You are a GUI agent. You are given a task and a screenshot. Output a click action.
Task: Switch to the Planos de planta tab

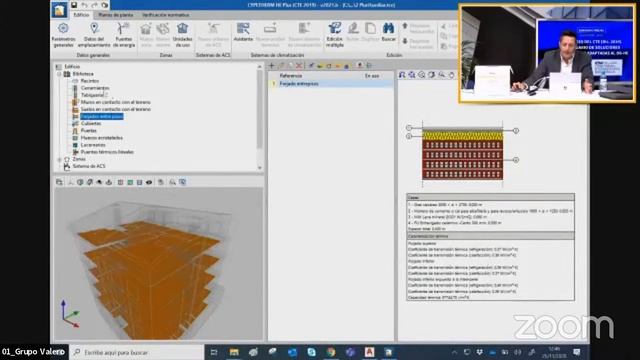tap(116, 15)
